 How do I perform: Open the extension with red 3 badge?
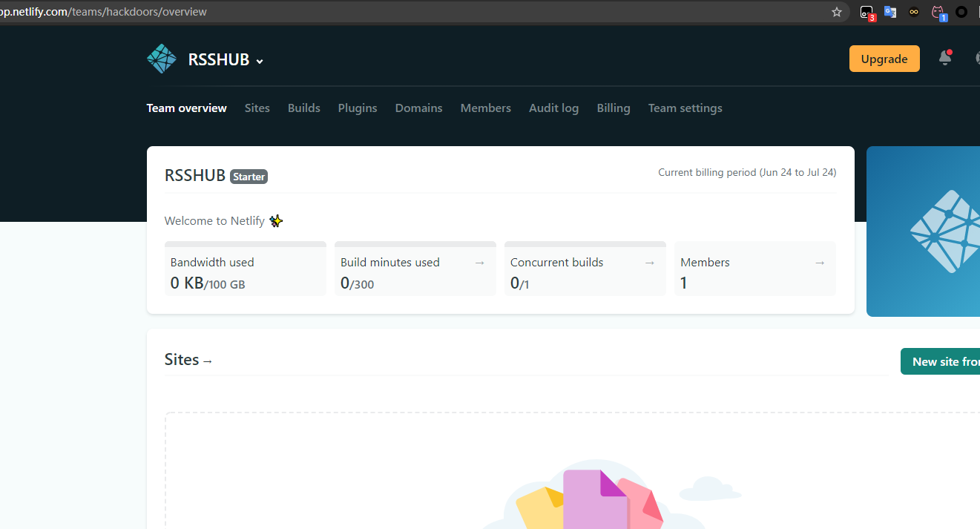coord(867,13)
